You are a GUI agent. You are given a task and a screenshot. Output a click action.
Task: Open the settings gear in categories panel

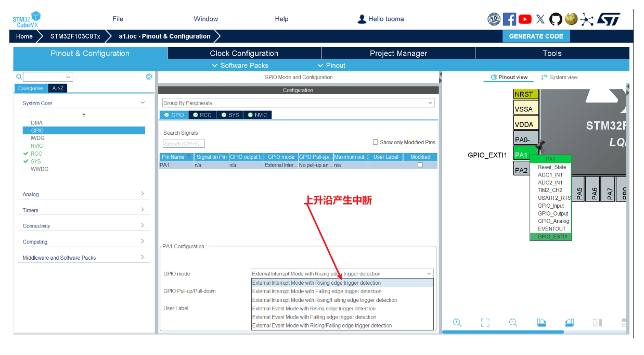click(149, 77)
